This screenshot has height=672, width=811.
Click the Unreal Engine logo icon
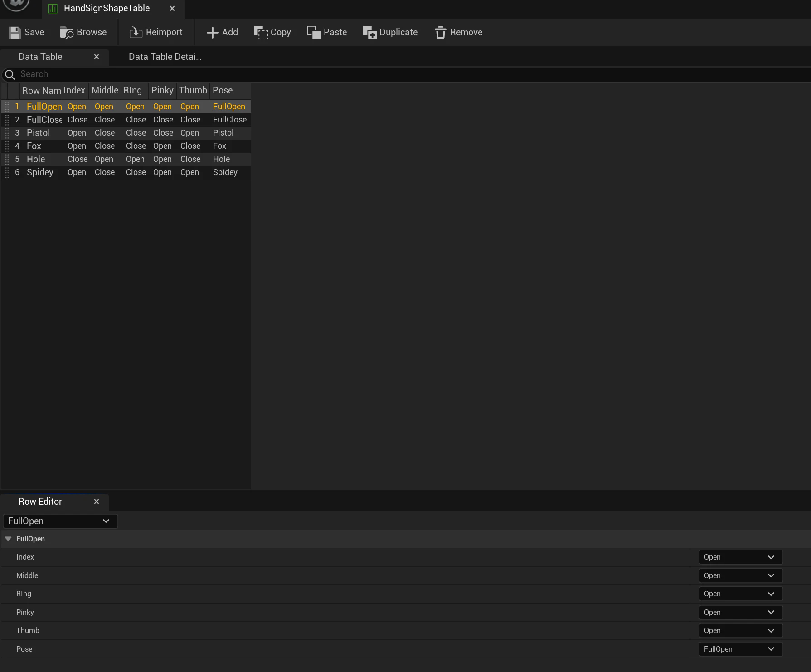[x=16, y=5]
